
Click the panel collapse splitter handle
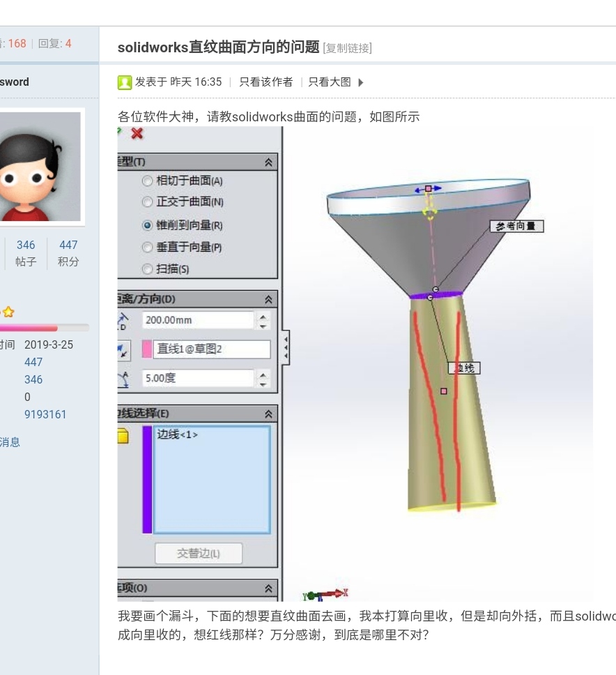[285, 347]
